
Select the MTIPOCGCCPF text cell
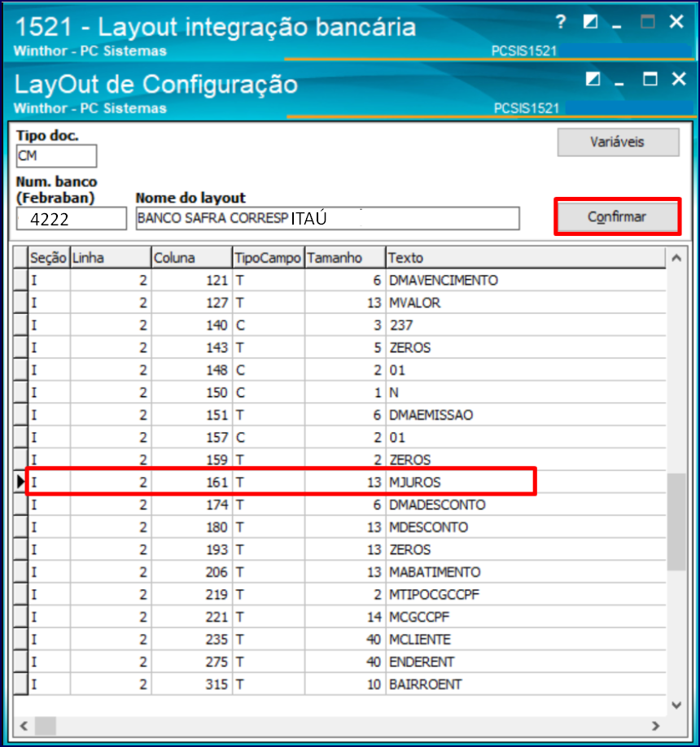click(x=526, y=595)
